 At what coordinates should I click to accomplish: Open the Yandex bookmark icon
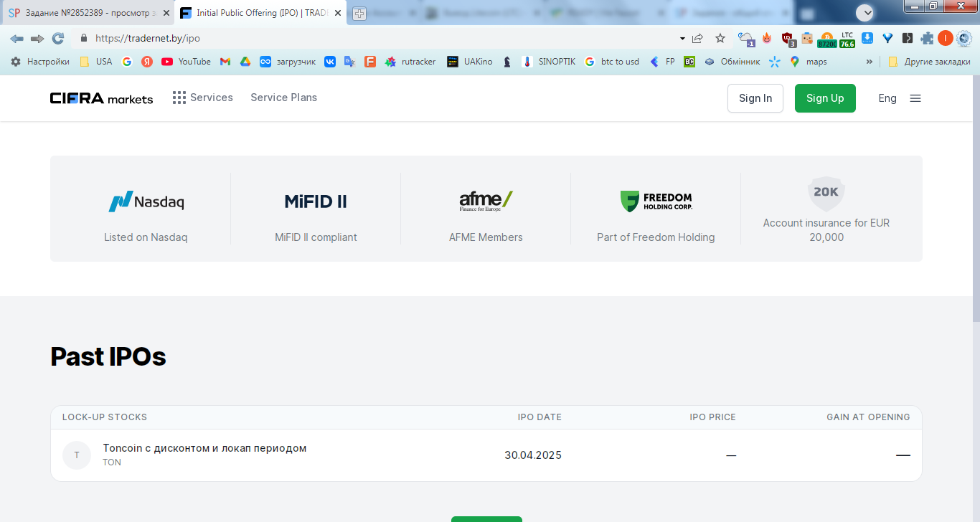point(147,62)
